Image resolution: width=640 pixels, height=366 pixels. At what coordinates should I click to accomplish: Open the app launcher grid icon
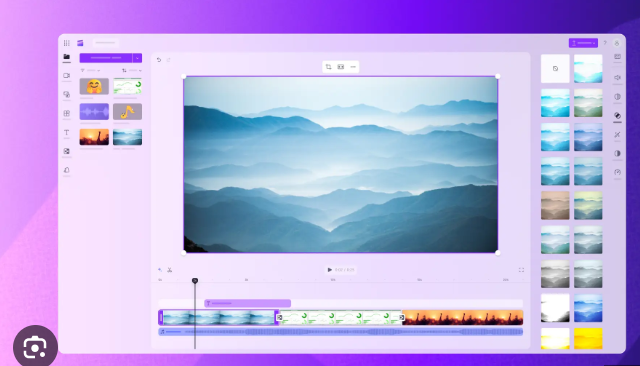pos(67,43)
